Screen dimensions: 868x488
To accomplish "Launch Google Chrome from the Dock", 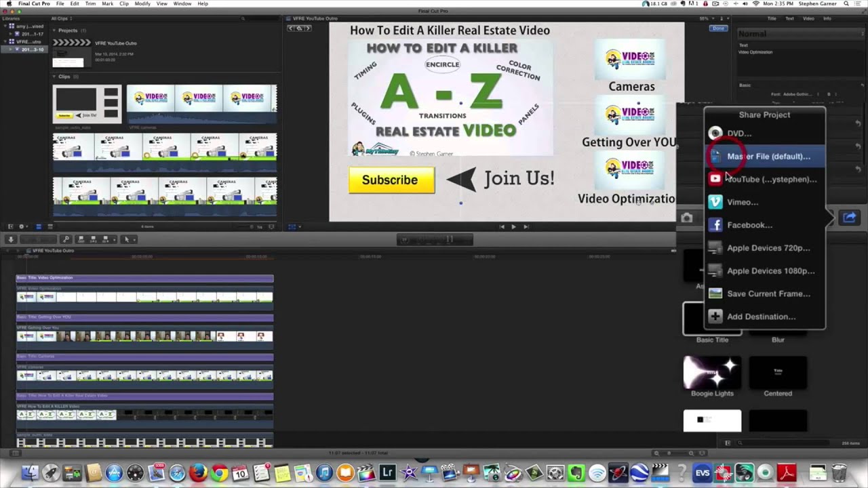I will [x=220, y=472].
